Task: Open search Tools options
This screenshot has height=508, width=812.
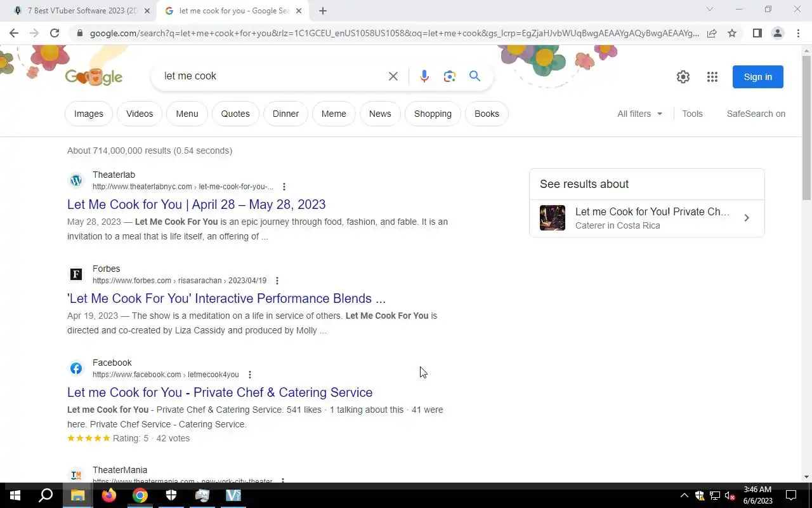Action: (x=692, y=114)
